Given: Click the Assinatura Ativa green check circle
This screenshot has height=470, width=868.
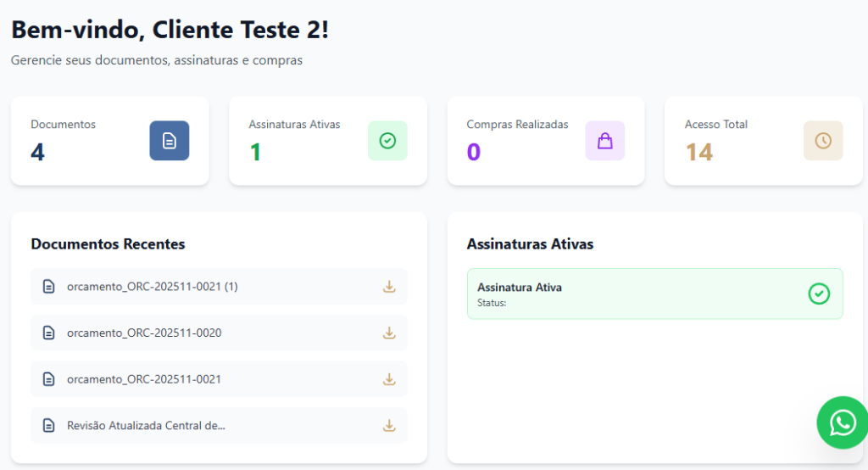Looking at the screenshot, I should 819,294.
